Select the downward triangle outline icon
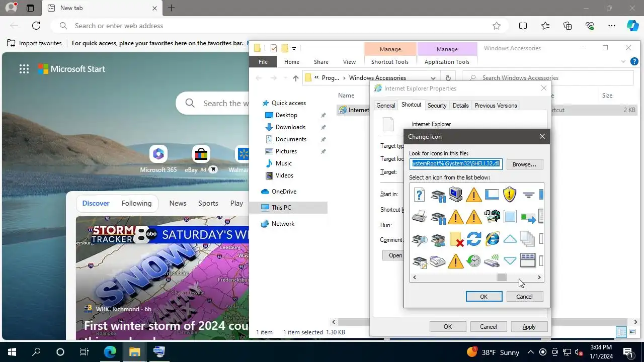 510,261
